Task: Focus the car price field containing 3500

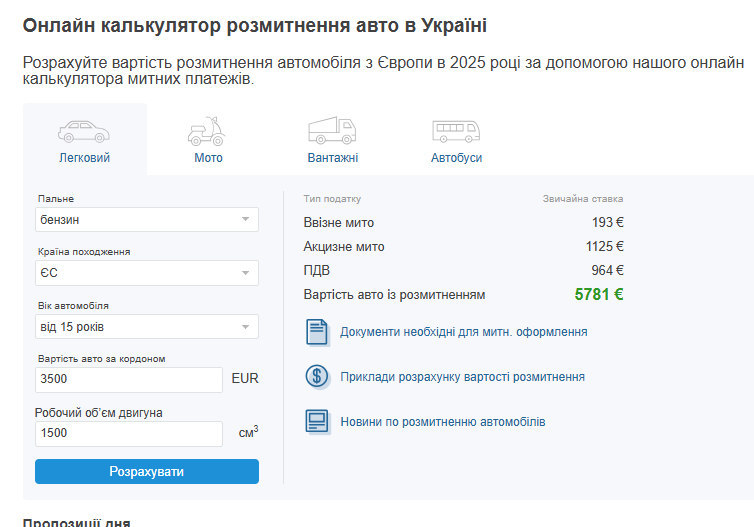Action: click(128, 380)
